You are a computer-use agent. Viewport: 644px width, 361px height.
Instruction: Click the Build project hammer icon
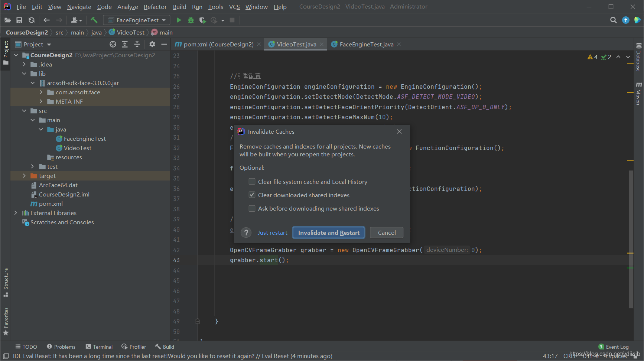[x=94, y=20]
